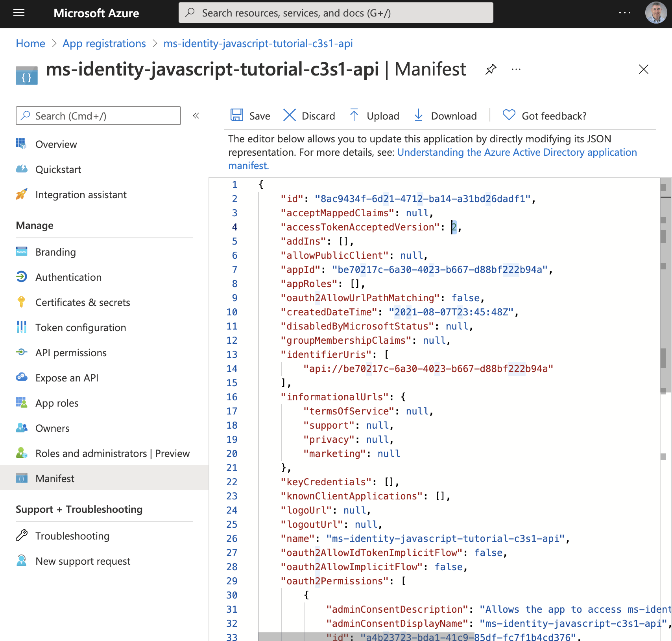Click the Got feedback heart icon

point(509,115)
